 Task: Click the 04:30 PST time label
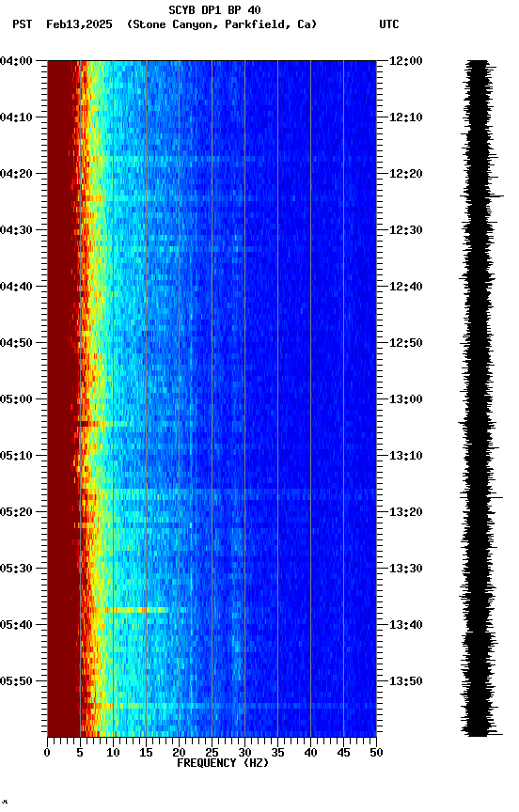coord(16,230)
